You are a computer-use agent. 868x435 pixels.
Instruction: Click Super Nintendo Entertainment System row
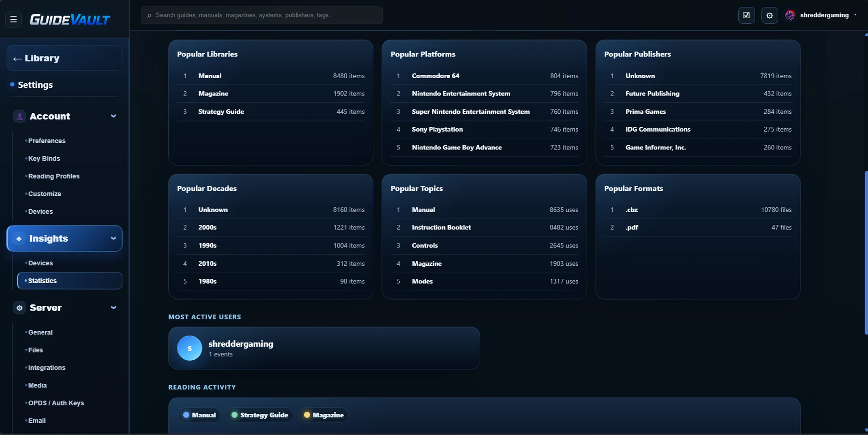[484, 111]
